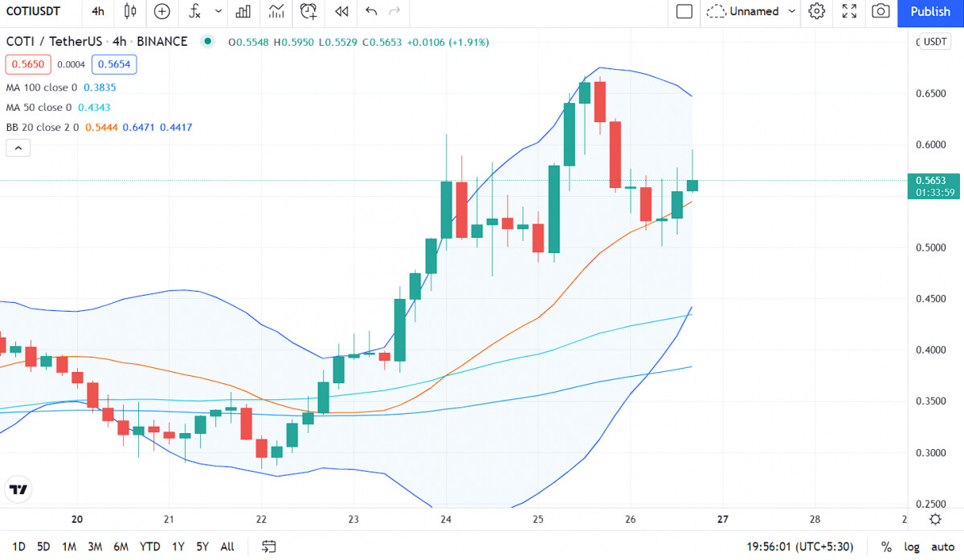Create an alert with the alarm clock icon
The width and height of the screenshot is (964, 560).
coord(308,11)
